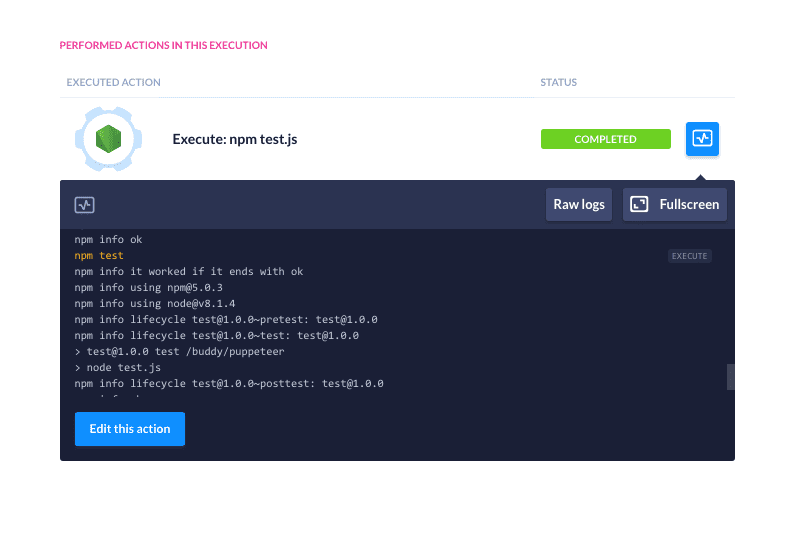Open logs in Fullscreen

pyautogui.click(x=674, y=204)
